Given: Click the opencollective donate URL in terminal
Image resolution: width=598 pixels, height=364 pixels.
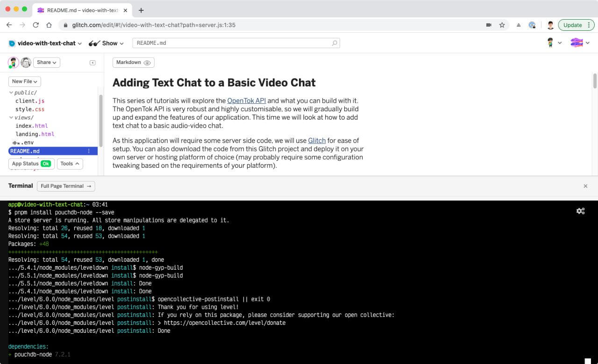Looking at the screenshot, I should [225, 323].
